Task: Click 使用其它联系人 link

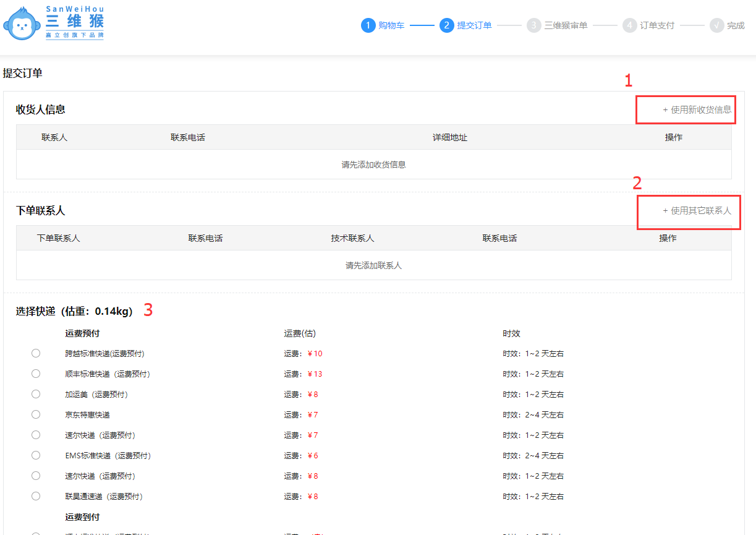Action: (x=697, y=211)
